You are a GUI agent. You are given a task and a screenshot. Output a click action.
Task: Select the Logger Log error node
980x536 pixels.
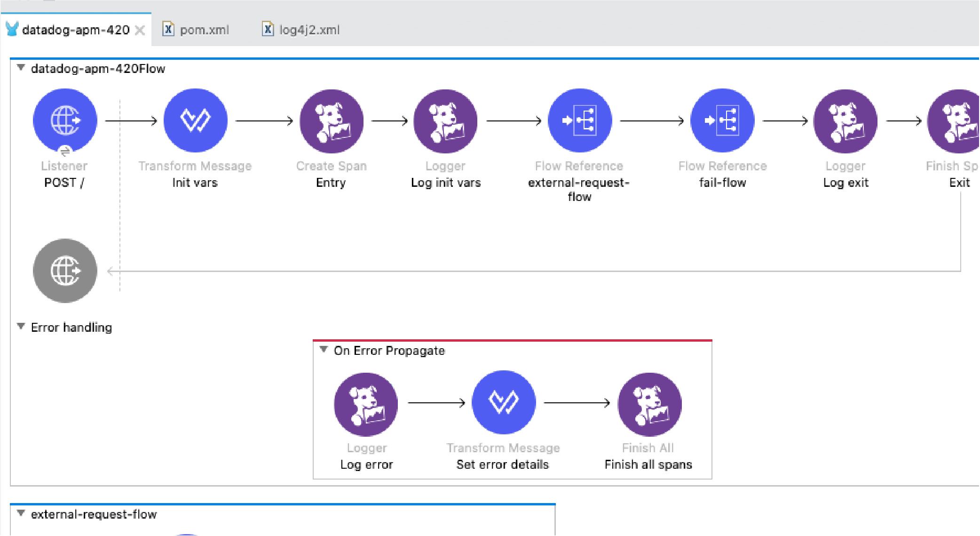pyautogui.click(x=366, y=404)
